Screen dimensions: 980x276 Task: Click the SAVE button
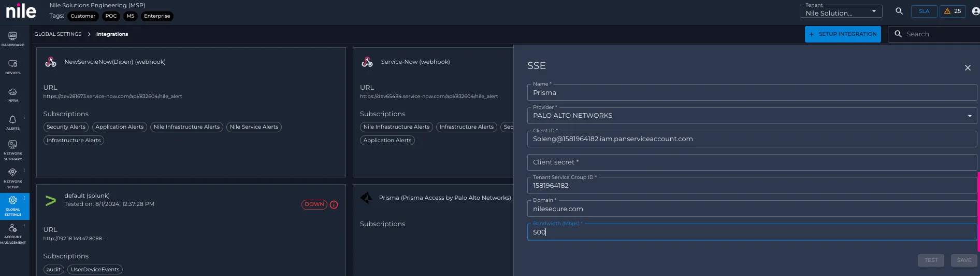(964, 260)
